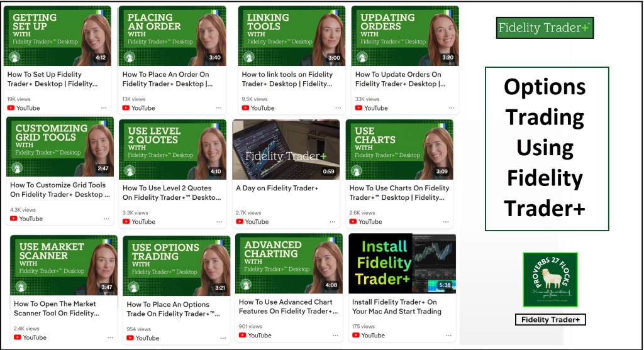Image resolution: width=644 pixels, height=350 pixels.
Task: Open the How To Update Orders video title
Action: point(399,79)
